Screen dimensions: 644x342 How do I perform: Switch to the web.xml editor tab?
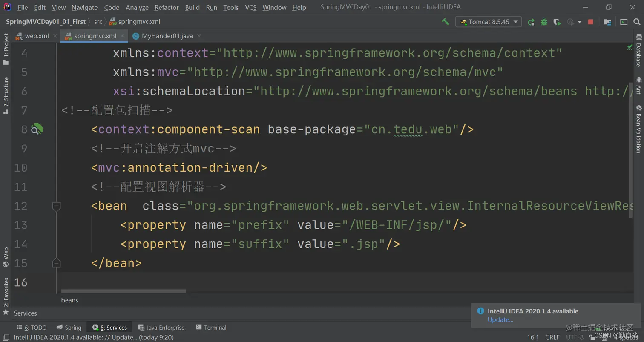[37, 36]
